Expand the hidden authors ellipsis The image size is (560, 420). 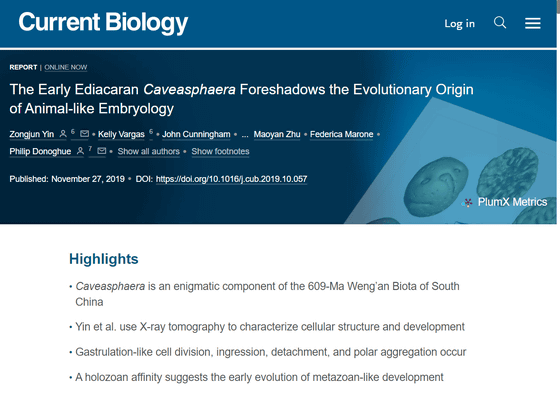tap(245, 135)
